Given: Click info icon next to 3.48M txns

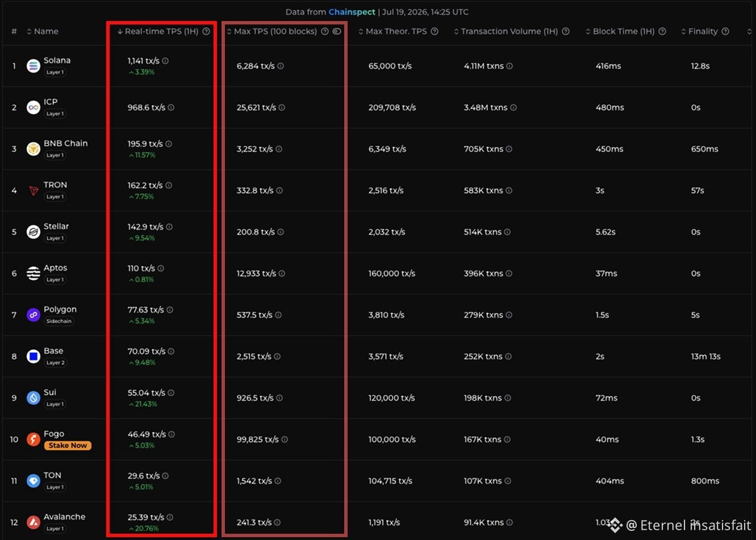Looking at the screenshot, I should [513, 107].
